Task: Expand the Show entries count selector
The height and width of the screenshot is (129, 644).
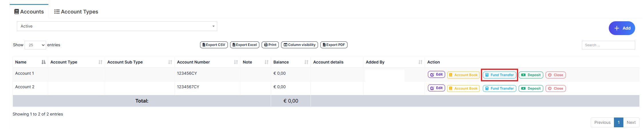Action: point(35,45)
